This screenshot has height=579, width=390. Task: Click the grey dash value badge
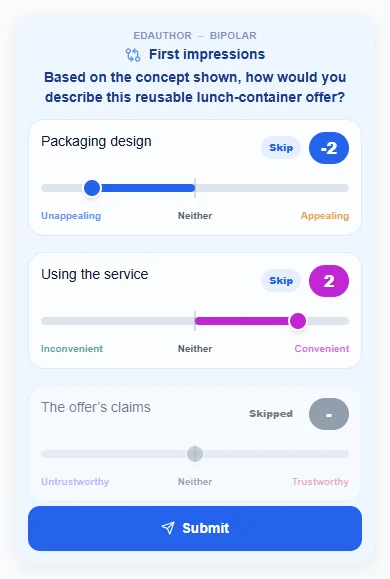pos(329,414)
